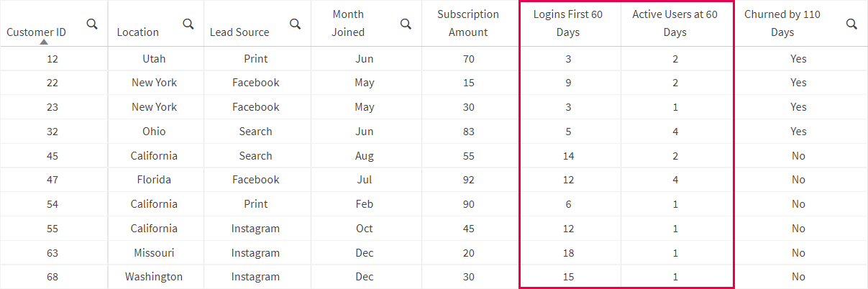
Task: Click Lead Source search magnifier icon
Action: [295, 24]
